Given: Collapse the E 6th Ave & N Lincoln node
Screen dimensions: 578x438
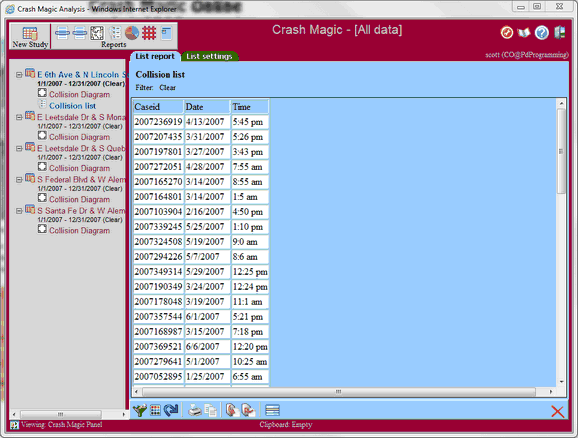Looking at the screenshot, I should pos(19,75).
